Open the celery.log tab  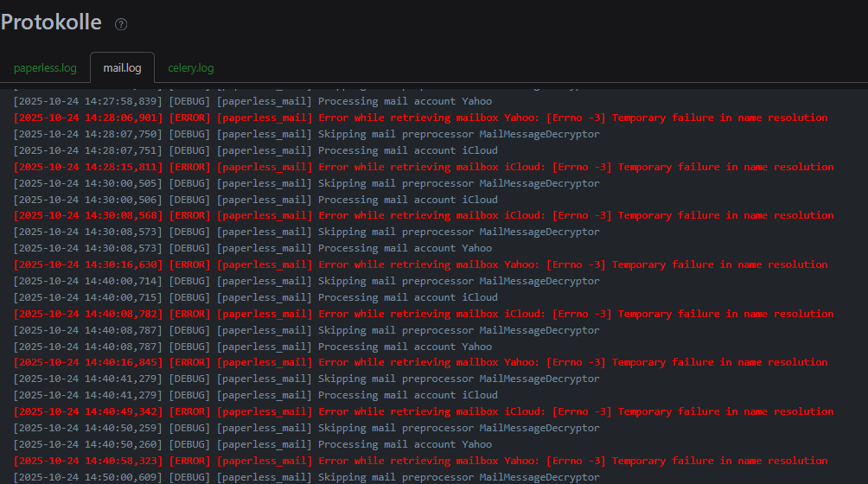point(190,67)
